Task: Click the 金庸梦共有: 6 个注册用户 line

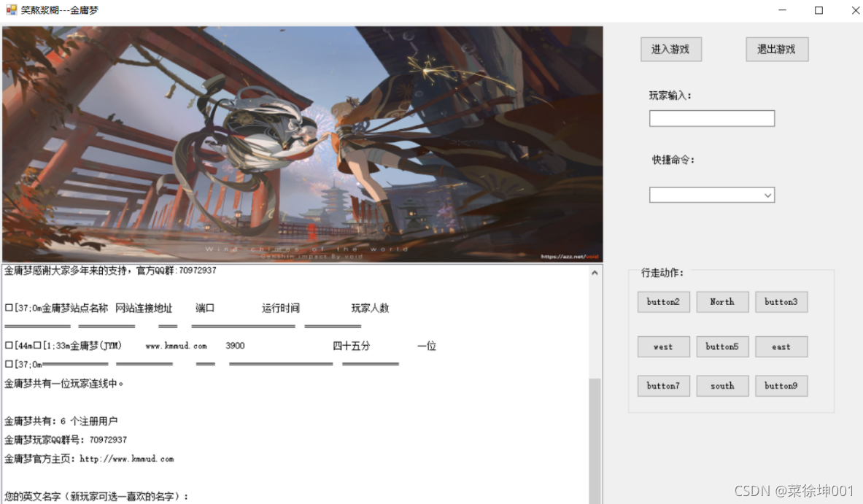Action: 61,421
